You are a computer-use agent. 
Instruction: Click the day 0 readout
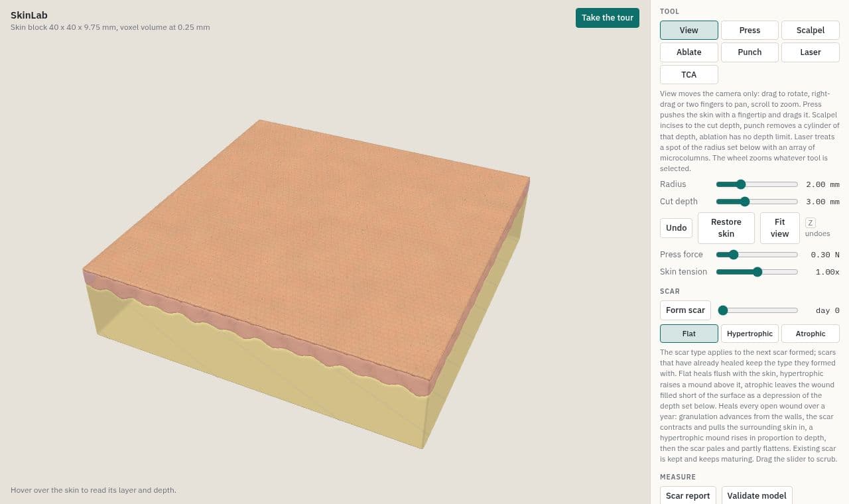click(827, 310)
